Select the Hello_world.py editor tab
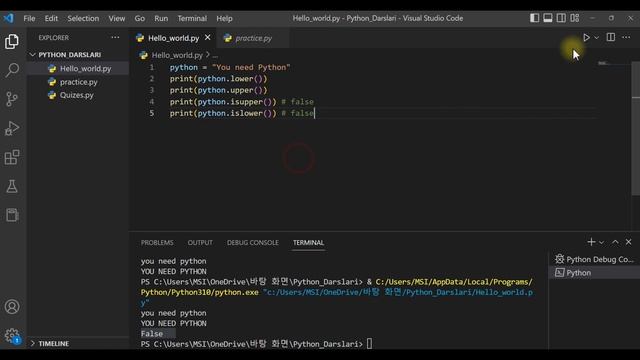Screen dimensions: 640x360 click(173, 38)
